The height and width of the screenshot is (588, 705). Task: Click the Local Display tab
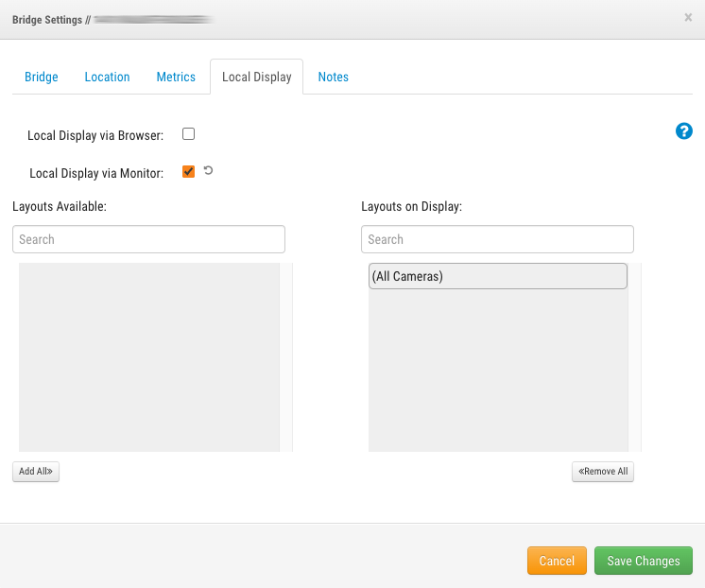tap(257, 77)
